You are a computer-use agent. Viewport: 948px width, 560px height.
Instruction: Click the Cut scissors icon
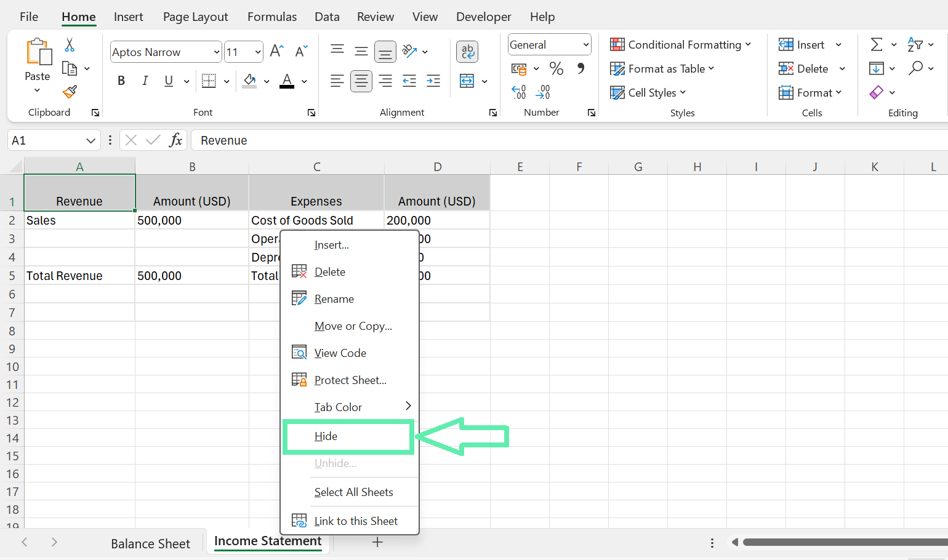[x=70, y=45]
